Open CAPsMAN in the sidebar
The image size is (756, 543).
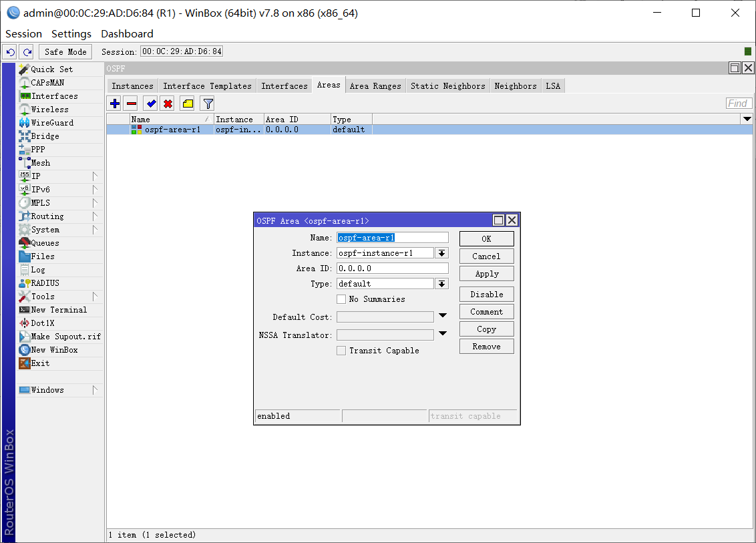pos(60,82)
